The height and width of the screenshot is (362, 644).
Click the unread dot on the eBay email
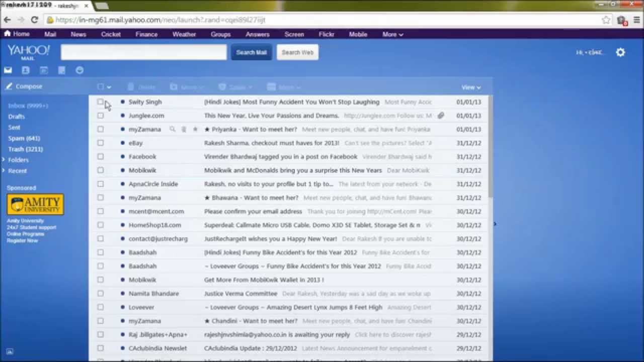[x=122, y=143]
